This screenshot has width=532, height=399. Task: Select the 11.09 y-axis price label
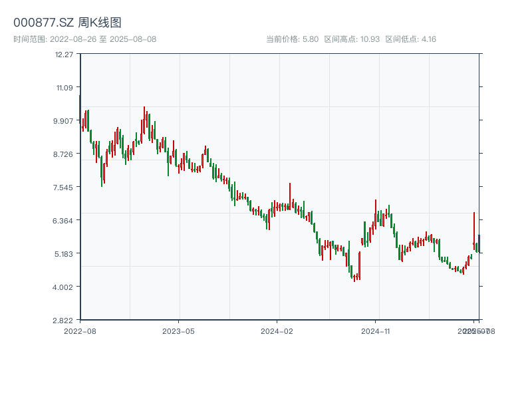point(65,87)
